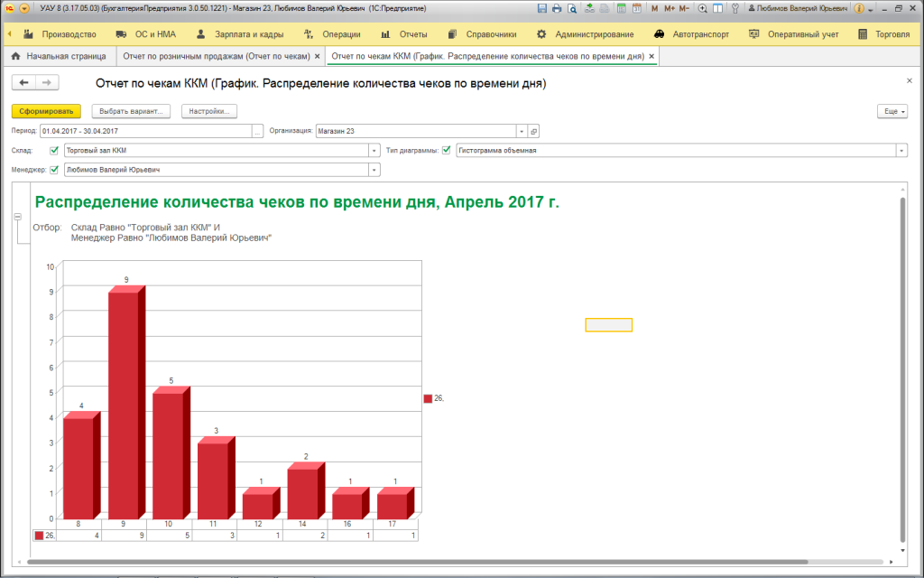
Task: Click the selected empty cell with yellow border
Action: (x=609, y=325)
